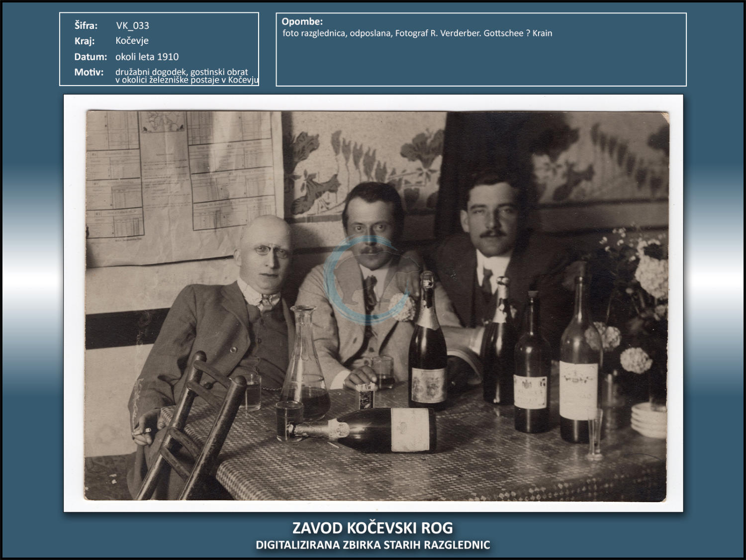
Task: Click the Datum label
Action: click(91, 57)
